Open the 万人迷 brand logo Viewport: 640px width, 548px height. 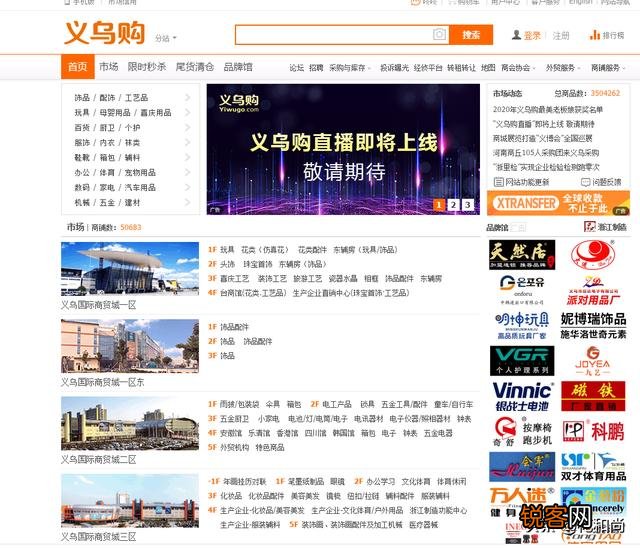(x=522, y=501)
